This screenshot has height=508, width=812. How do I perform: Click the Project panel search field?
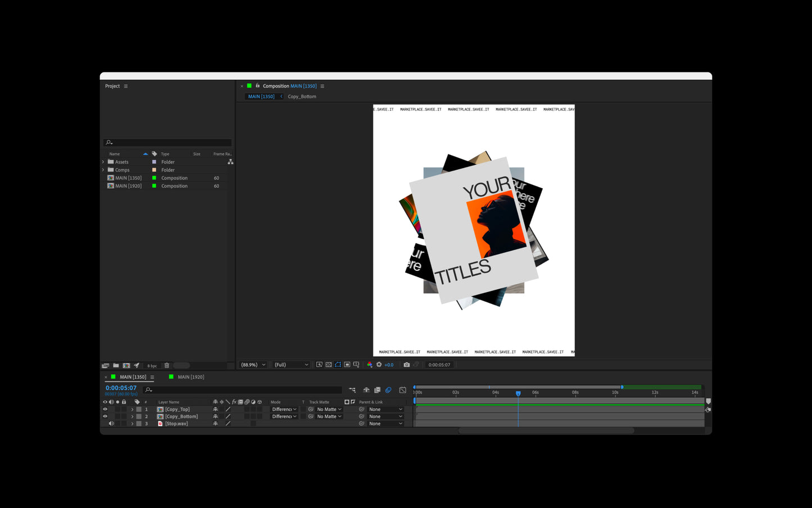(167, 142)
